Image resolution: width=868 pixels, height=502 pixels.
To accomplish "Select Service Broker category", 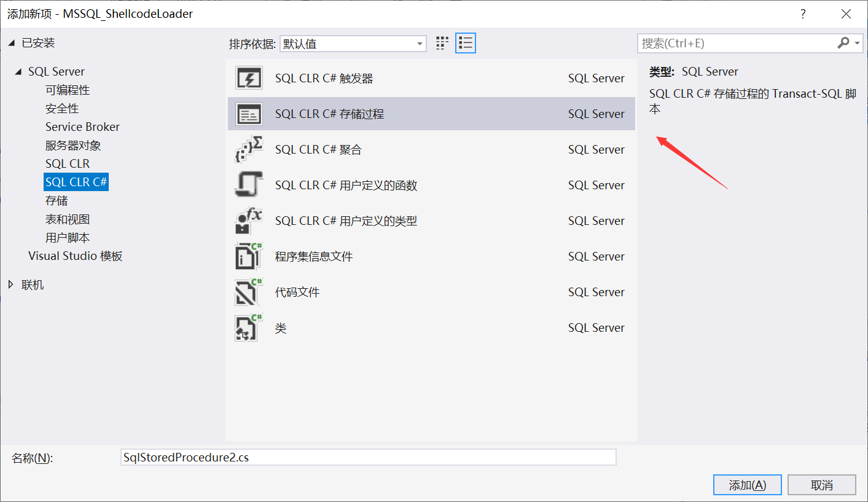I will point(82,127).
